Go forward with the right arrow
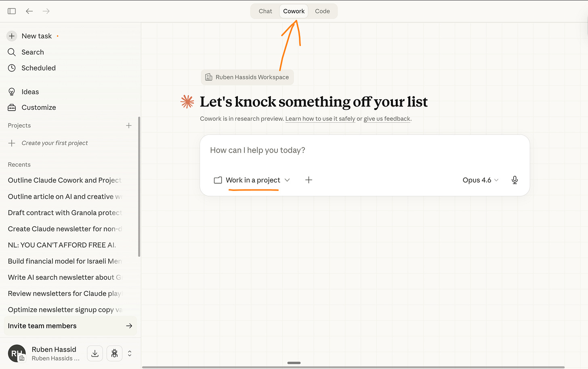Viewport: 588px width, 369px height. coord(46,11)
